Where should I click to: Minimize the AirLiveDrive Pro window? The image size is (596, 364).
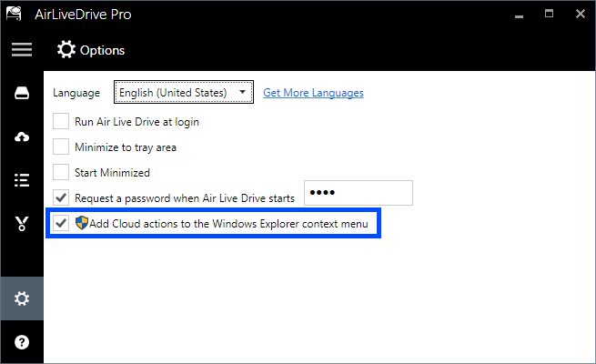tap(519, 15)
